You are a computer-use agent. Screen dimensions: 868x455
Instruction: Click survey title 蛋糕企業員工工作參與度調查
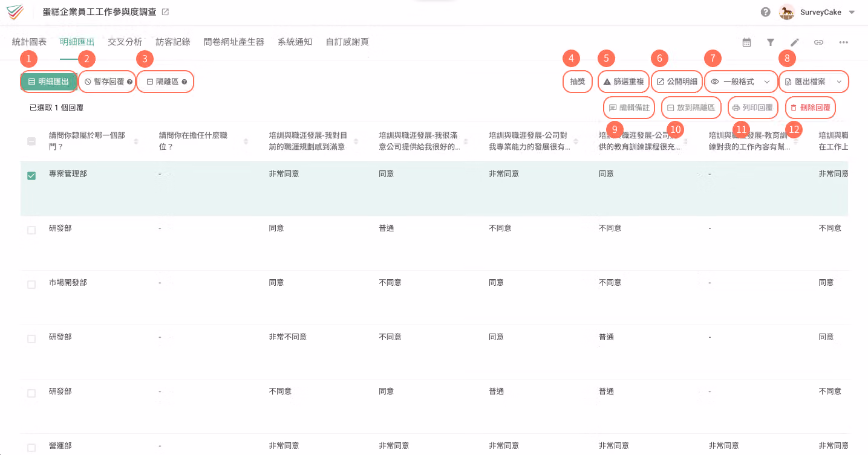click(100, 12)
